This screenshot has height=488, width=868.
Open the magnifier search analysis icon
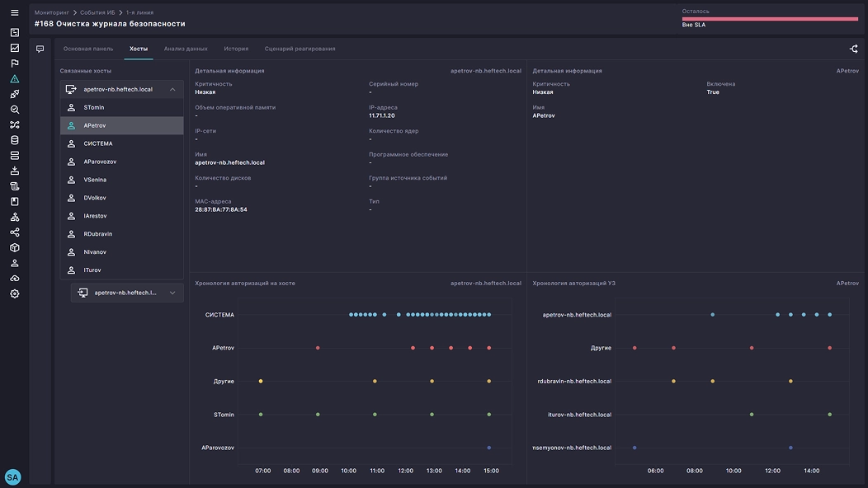[14, 110]
